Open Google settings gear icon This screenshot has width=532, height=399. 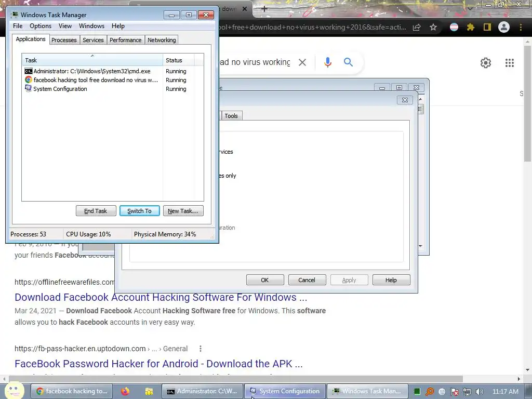[x=486, y=63]
